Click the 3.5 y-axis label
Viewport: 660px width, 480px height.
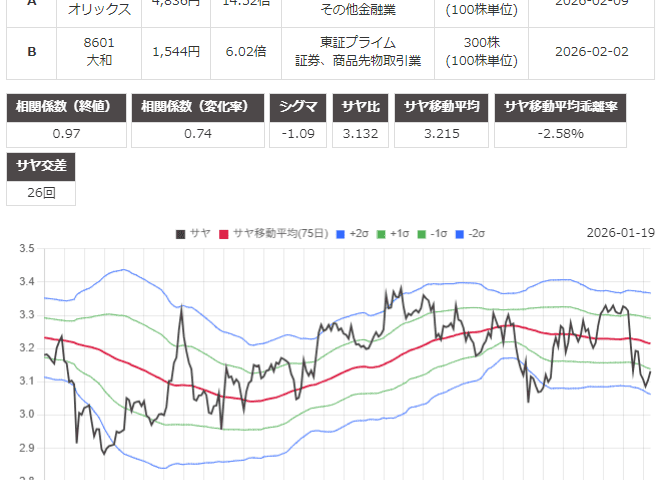[x=27, y=248]
